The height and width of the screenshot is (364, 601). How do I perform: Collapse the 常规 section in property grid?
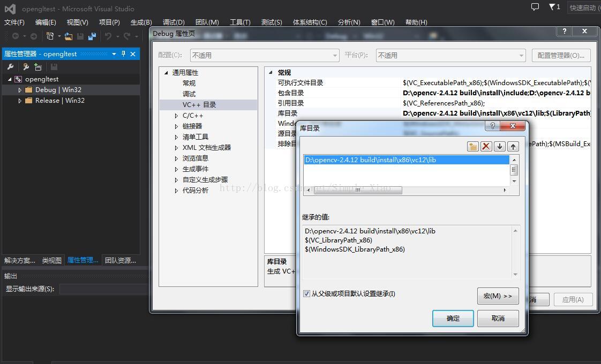pos(271,72)
